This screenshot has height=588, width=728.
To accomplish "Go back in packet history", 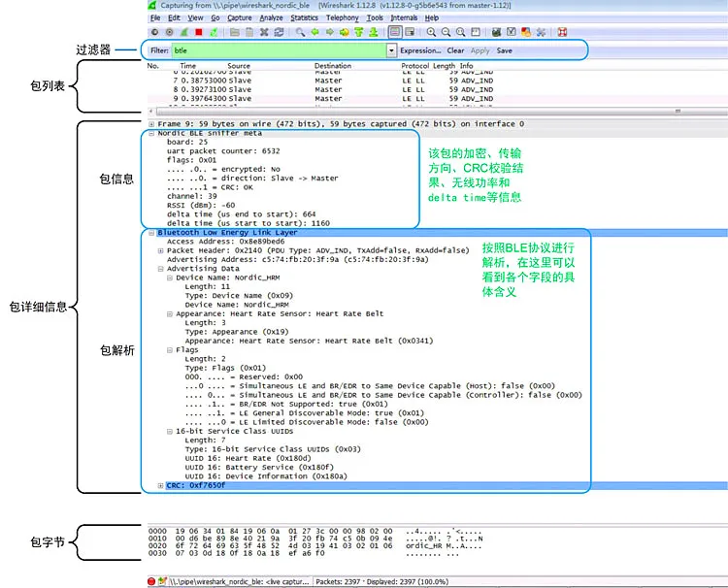I will [314, 32].
